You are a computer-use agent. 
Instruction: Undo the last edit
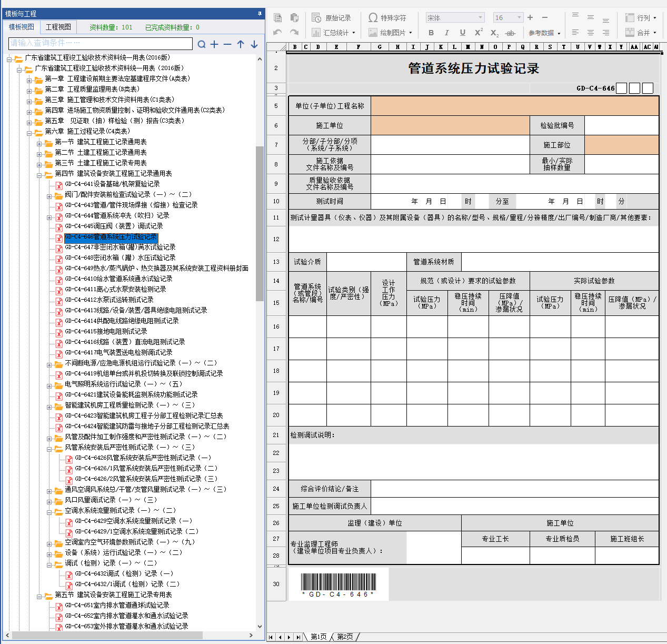click(x=278, y=33)
